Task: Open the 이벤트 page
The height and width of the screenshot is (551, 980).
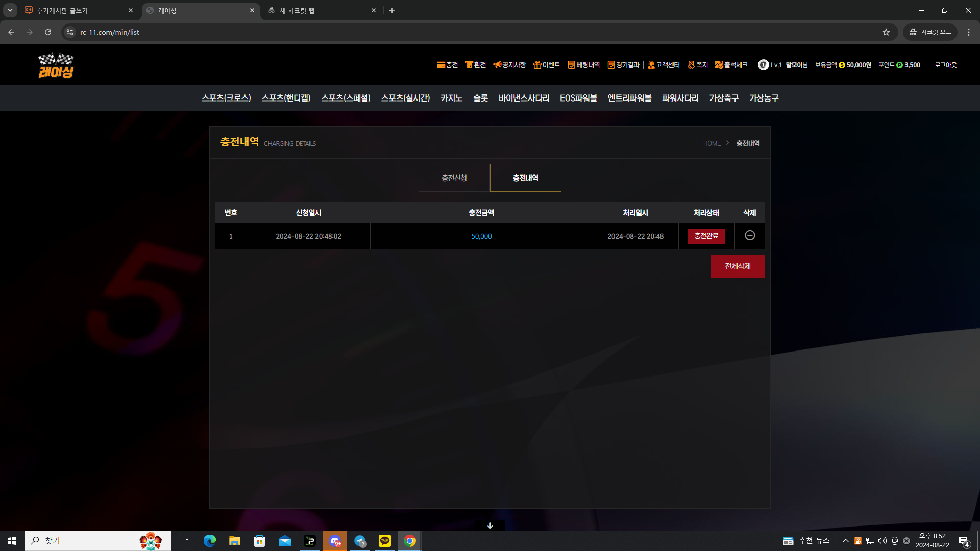Action: 547,65
